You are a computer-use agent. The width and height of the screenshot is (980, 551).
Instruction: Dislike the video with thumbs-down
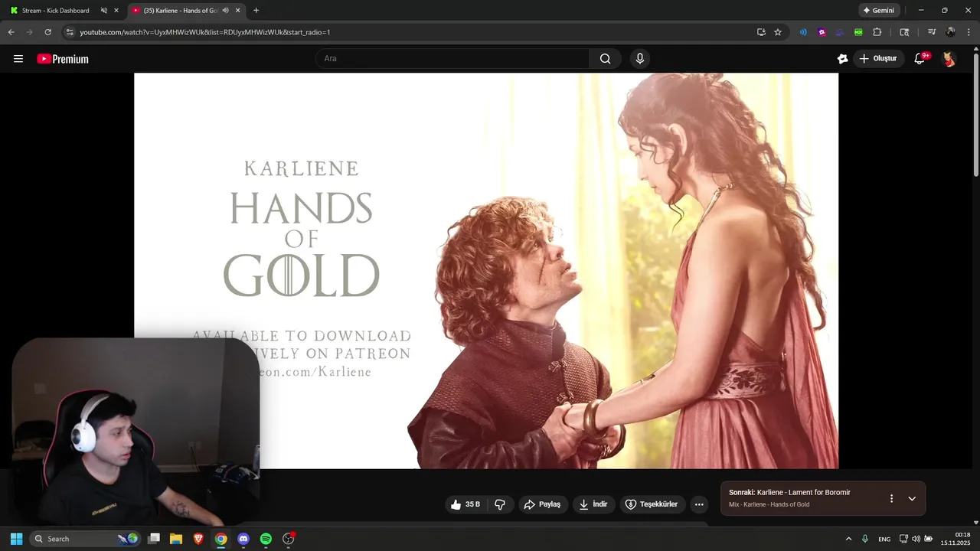[500, 504]
